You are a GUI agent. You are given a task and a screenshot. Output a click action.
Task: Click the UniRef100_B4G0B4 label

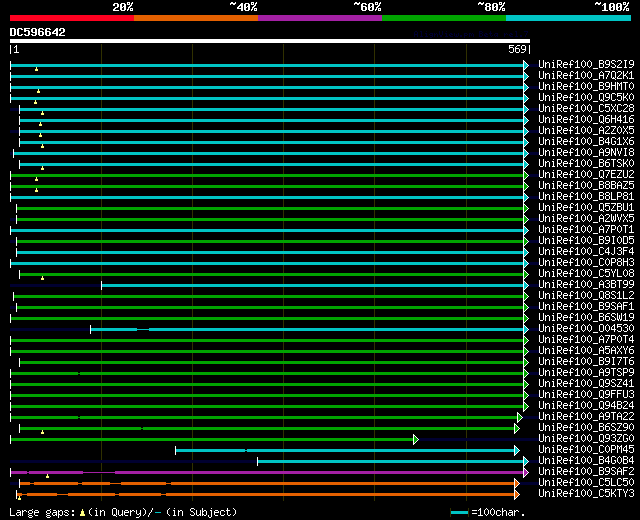[x=586, y=461]
